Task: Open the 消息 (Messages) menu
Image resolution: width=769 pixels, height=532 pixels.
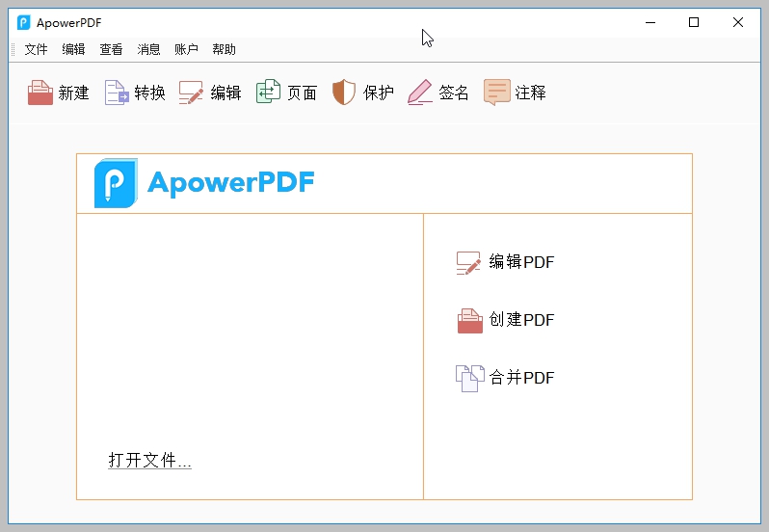Action: pyautogui.click(x=148, y=50)
